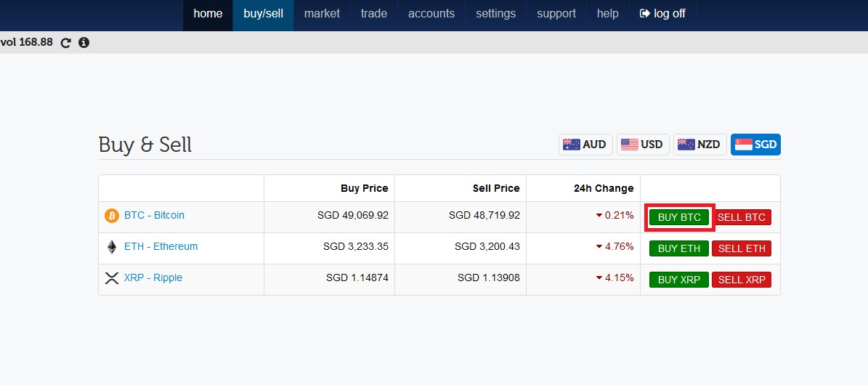Click the SELL BTC button
Viewport: 868px width, 385px height.
coord(741,217)
